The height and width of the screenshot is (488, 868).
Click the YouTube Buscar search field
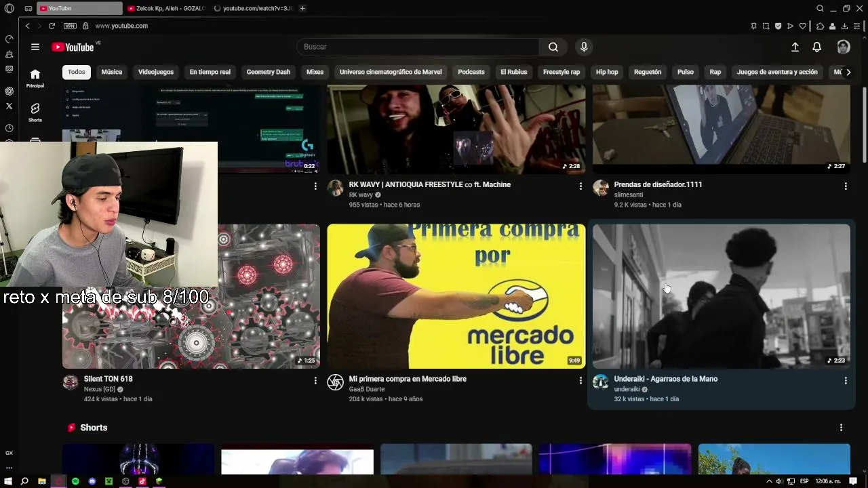click(x=418, y=47)
